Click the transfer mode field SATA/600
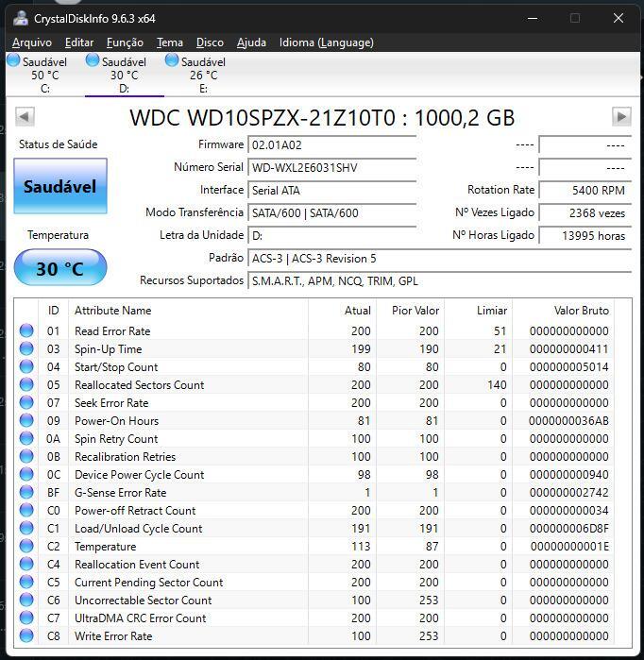The height and width of the screenshot is (660, 644). (x=332, y=213)
